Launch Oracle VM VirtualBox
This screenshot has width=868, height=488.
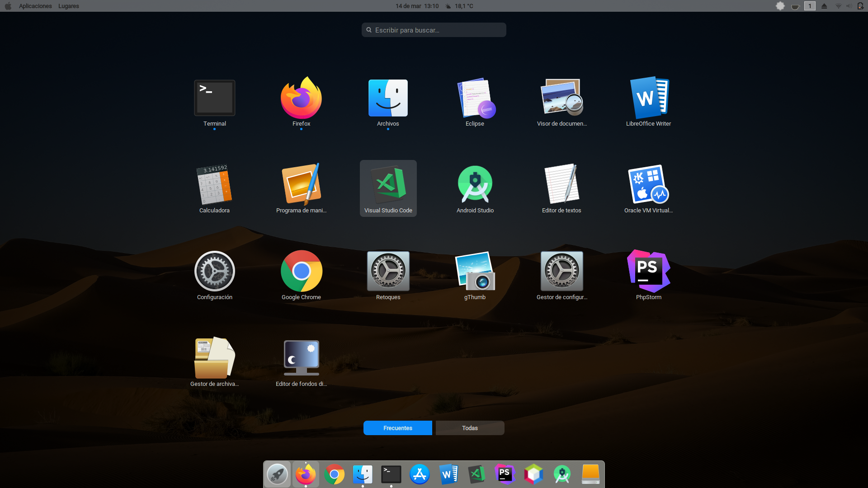pos(648,189)
